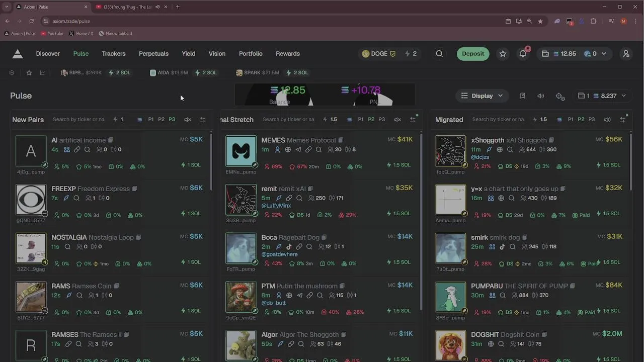Open the TikTok link on Boca row
The width and height of the screenshot is (644, 362).
(x=289, y=247)
